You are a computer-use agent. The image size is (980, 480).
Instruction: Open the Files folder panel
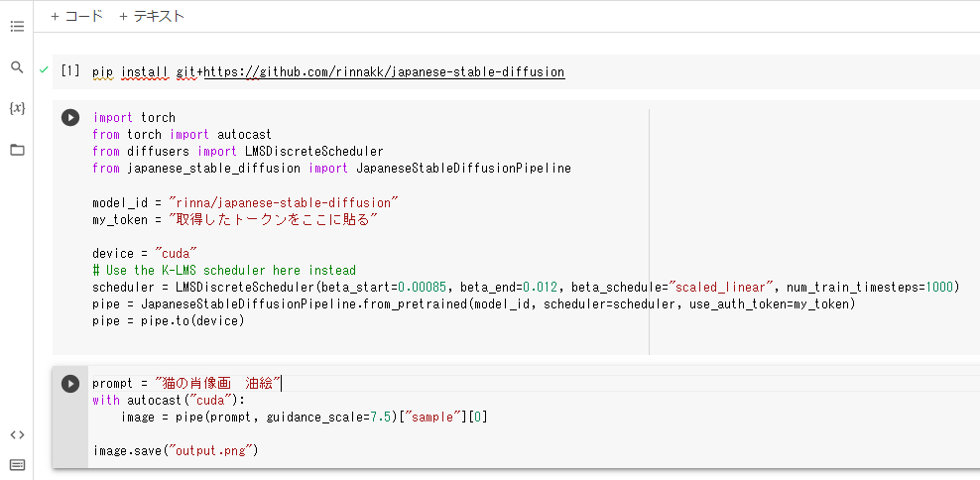17,150
